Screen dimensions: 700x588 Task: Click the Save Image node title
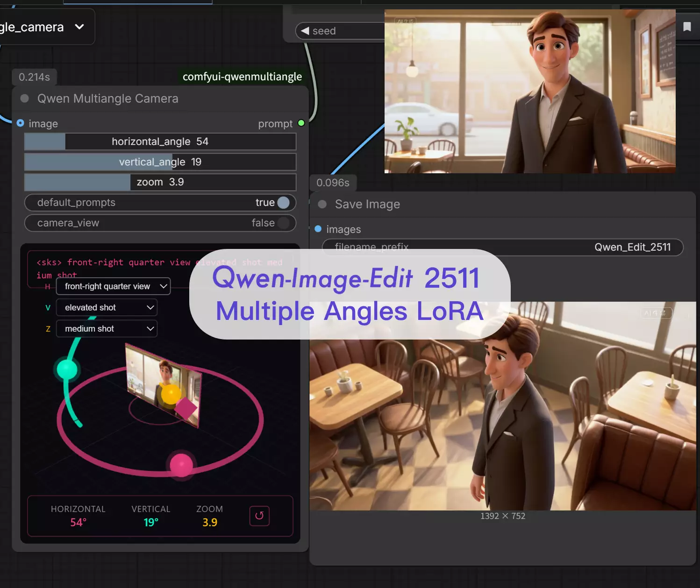coord(367,204)
